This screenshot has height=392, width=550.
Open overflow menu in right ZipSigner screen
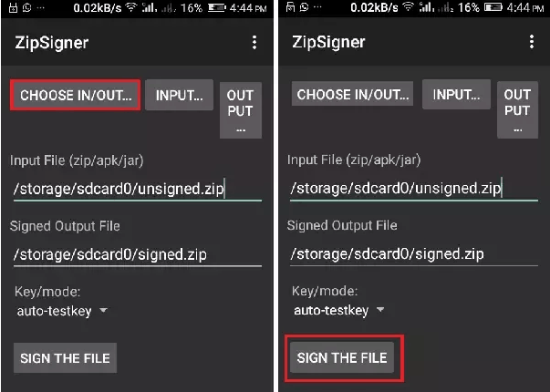[532, 42]
